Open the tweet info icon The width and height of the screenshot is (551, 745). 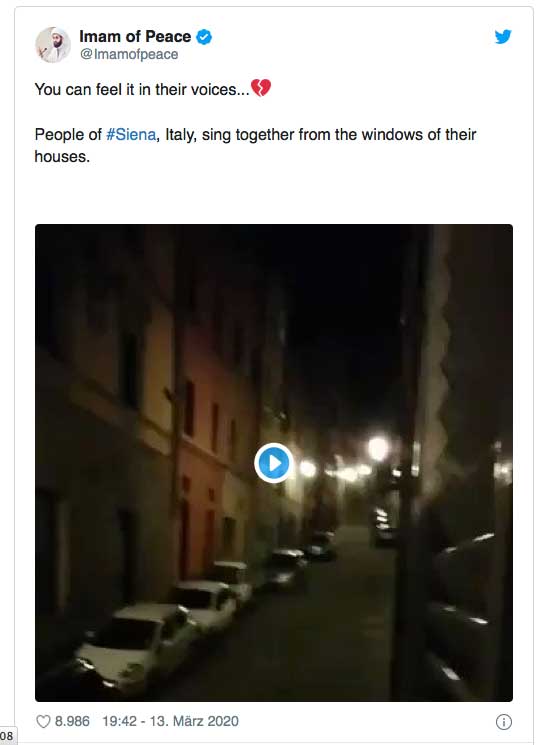coord(504,722)
